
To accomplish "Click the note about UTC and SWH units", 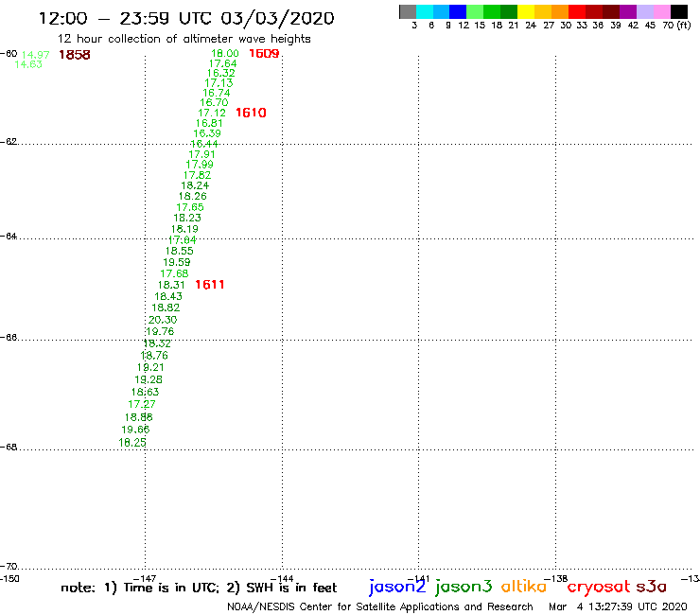I will point(199,588).
